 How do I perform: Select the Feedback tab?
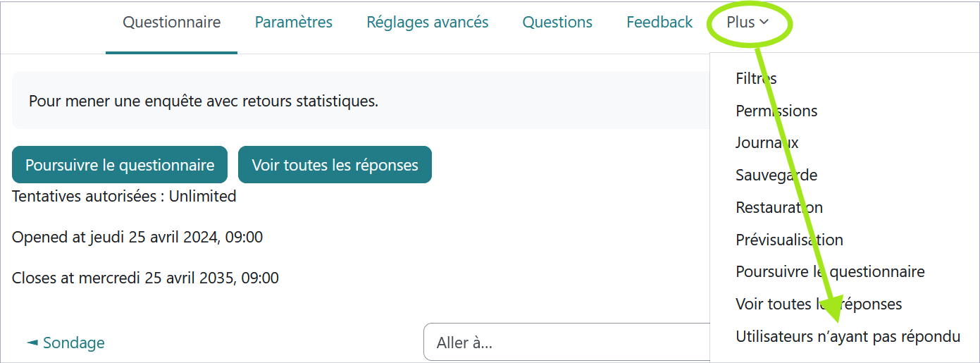(659, 23)
